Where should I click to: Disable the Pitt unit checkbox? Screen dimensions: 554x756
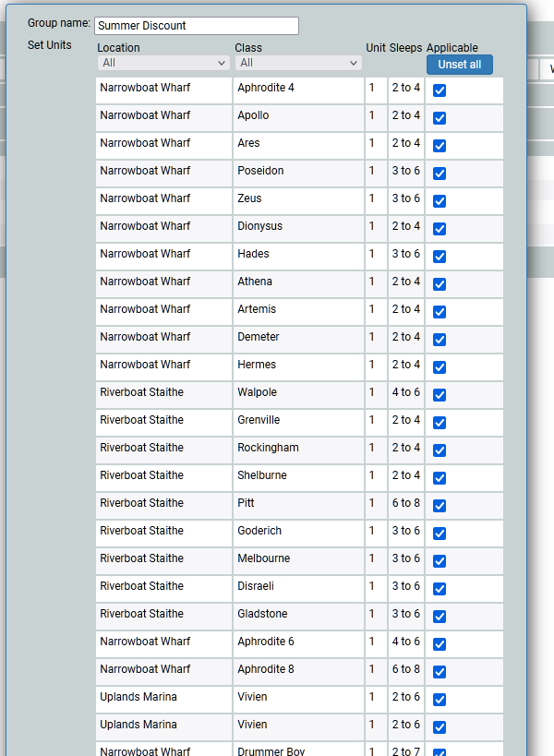click(440, 506)
